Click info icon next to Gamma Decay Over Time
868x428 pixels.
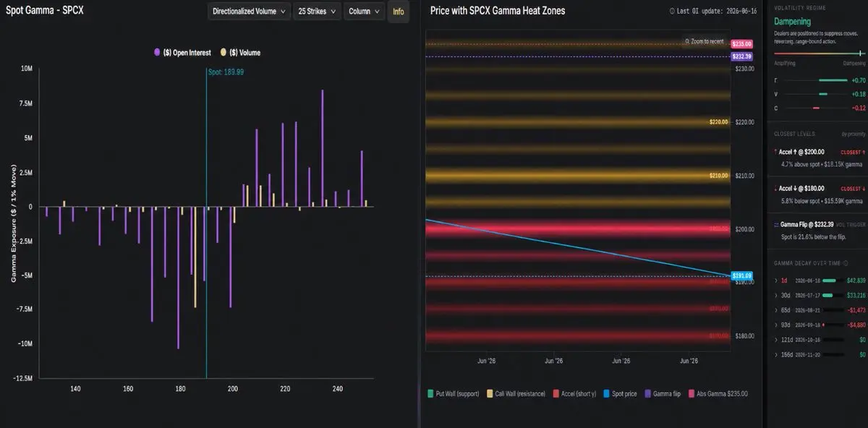click(x=845, y=264)
